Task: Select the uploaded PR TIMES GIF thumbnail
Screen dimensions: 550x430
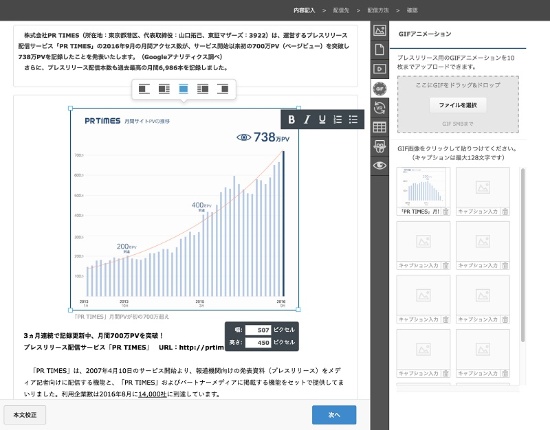Action: 423,188
